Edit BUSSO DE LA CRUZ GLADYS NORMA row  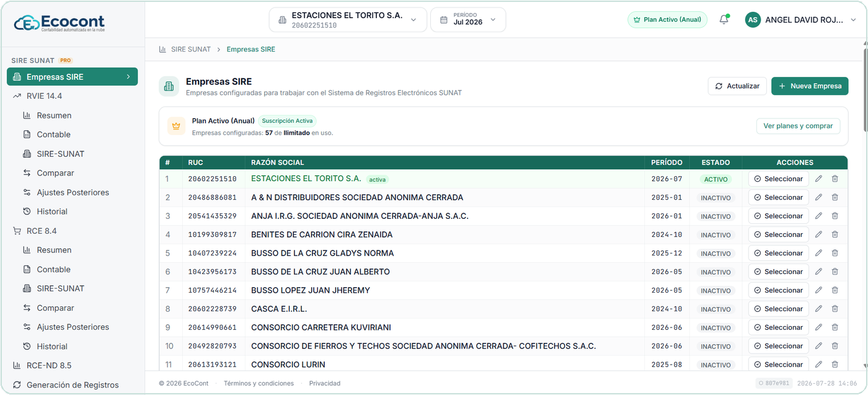[818, 253]
